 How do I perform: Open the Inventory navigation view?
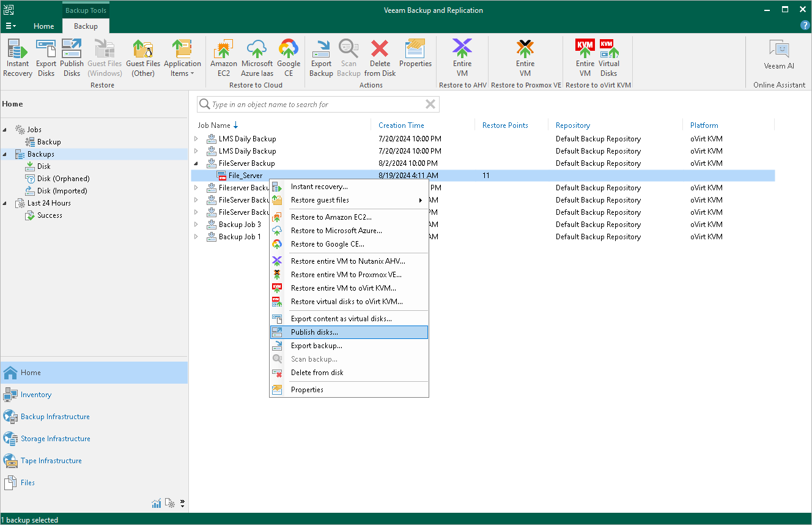pyautogui.click(x=94, y=395)
